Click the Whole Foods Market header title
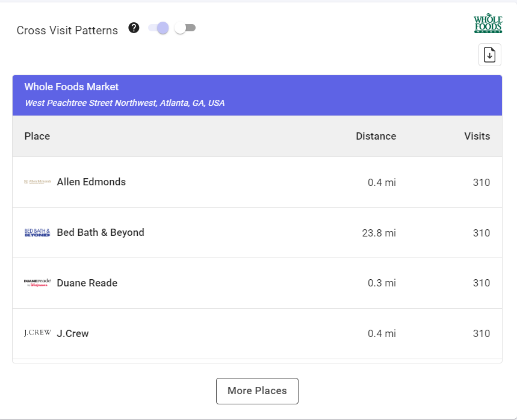This screenshot has height=420, width=517. point(72,87)
